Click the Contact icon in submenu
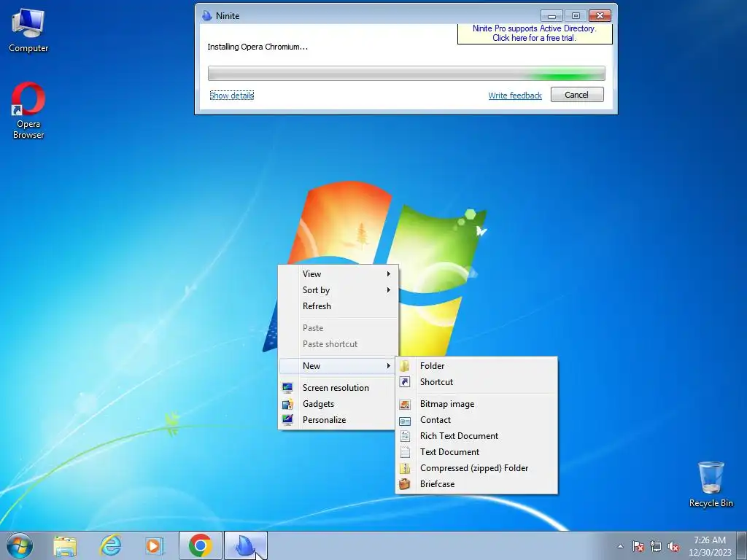Viewport: 747px width, 560px height. (405, 420)
